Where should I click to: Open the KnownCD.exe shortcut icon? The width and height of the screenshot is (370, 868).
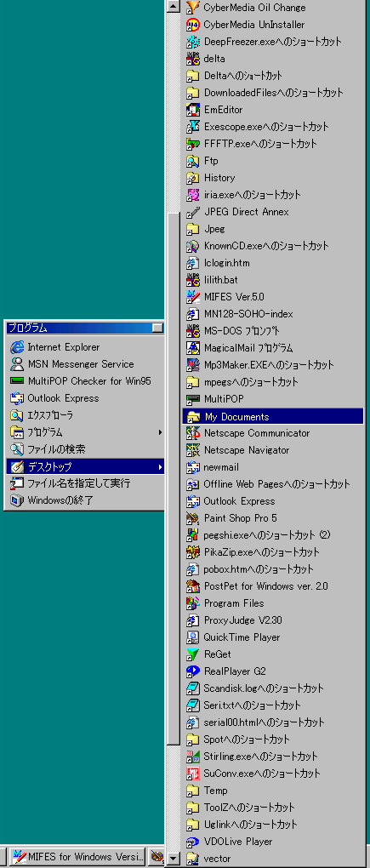pos(192,246)
